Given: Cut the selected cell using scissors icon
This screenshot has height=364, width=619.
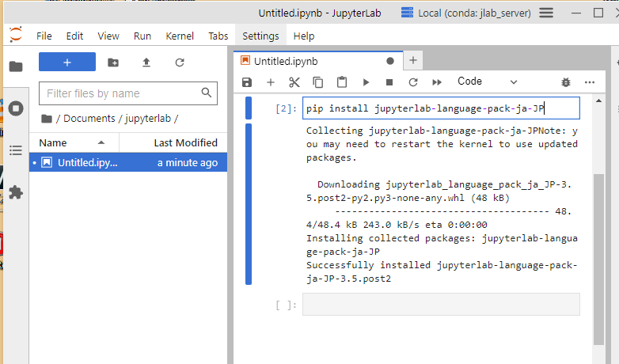Looking at the screenshot, I should (294, 82).
